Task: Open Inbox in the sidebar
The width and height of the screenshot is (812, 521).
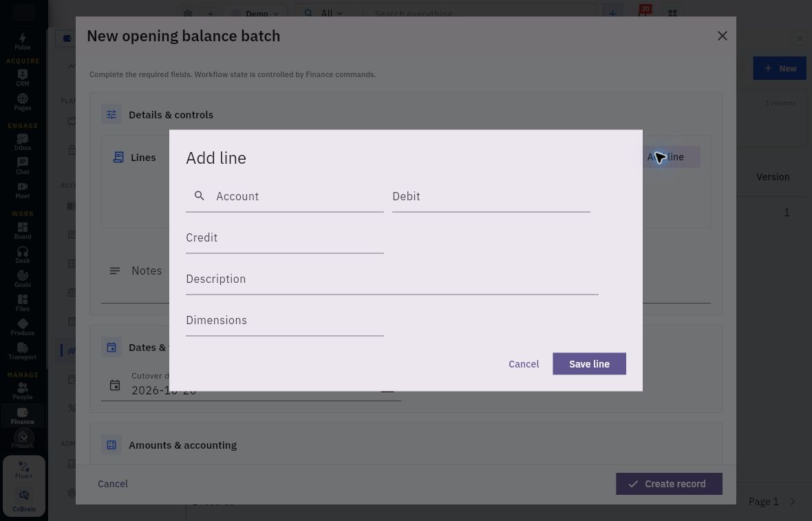Action: pos(22,142)
